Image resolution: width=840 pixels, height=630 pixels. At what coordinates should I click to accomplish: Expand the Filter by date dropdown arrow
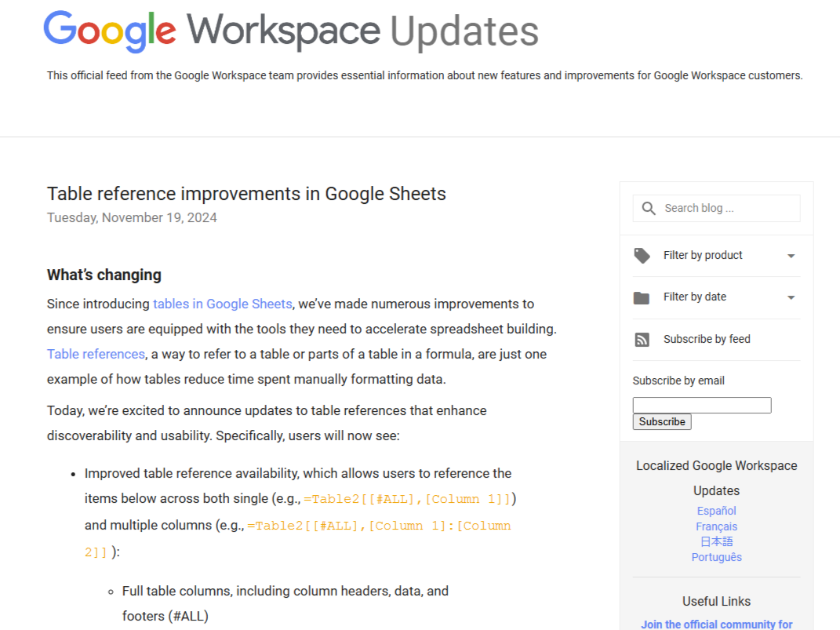point(791,297)
